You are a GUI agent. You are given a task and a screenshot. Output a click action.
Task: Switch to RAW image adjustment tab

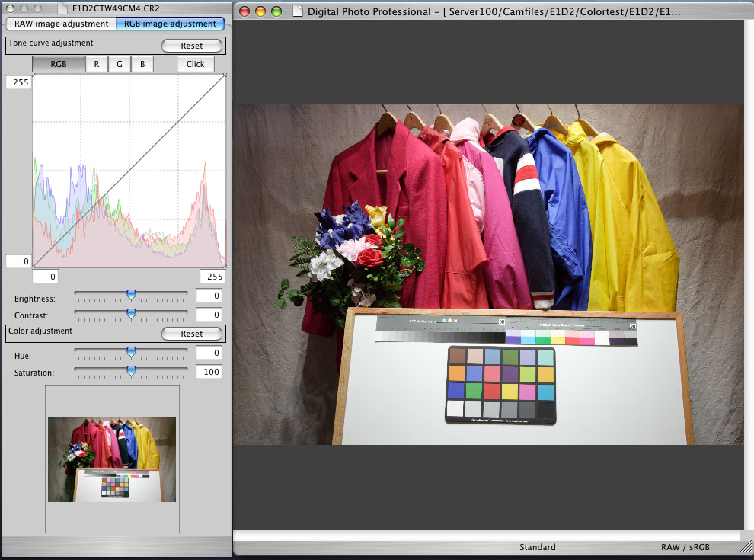point(61,24)
